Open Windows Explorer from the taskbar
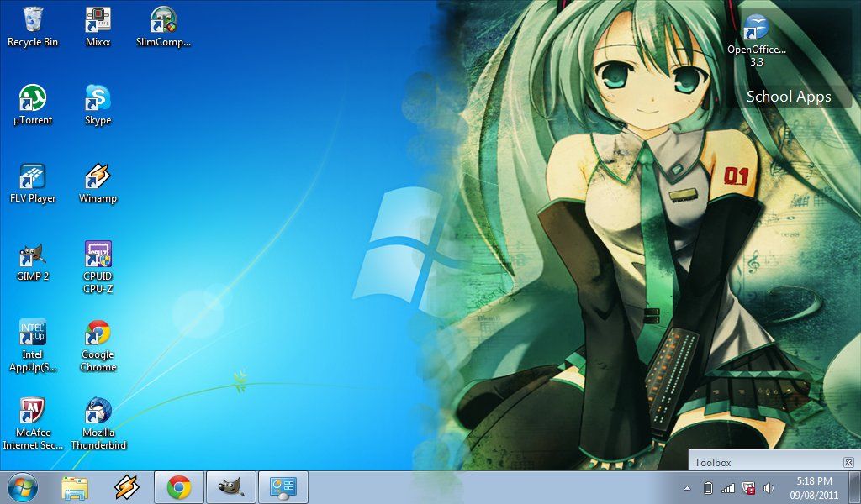This screenshot has height=504, width=861. pyautogui.click(x=75, y=487)
